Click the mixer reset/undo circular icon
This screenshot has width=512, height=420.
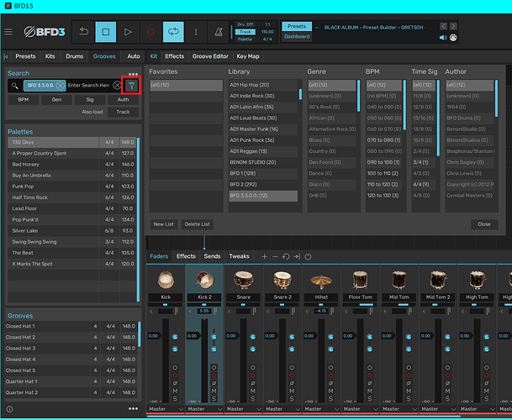pyautogui.click(x=286, y=256)
